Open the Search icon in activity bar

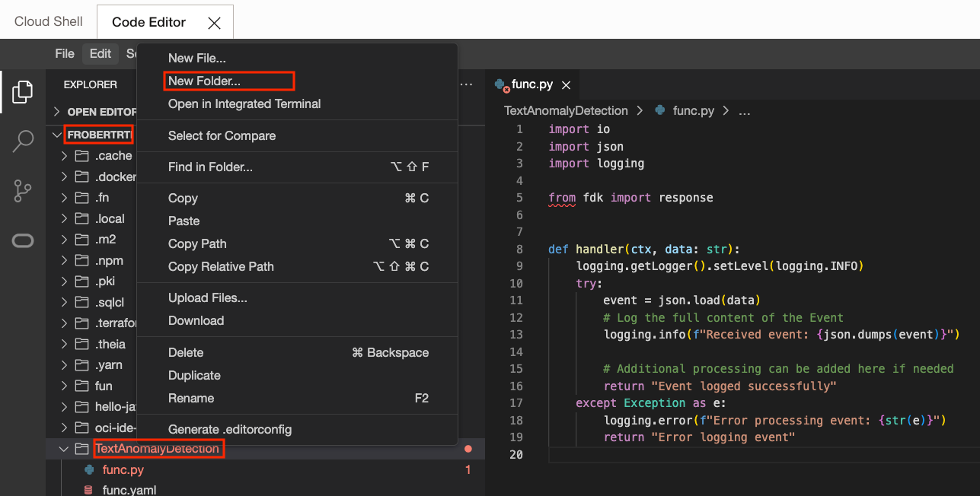click(x=23, y=141)
